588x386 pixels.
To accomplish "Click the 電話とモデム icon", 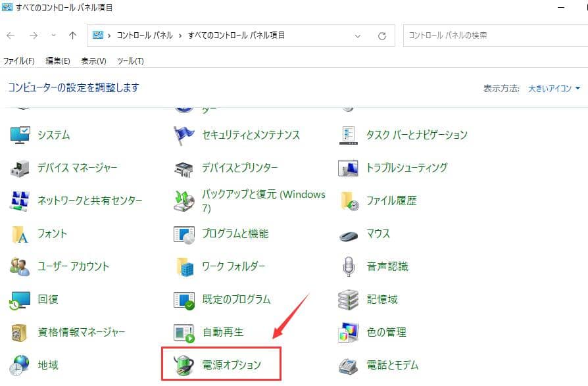I will [348, 365].
